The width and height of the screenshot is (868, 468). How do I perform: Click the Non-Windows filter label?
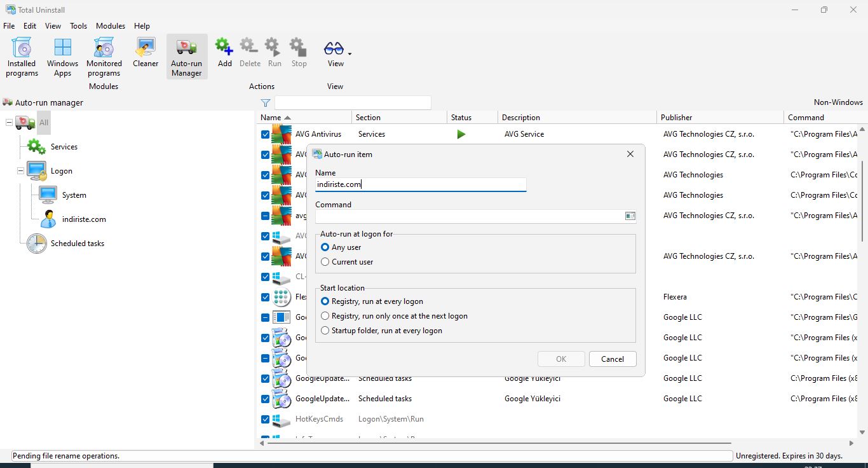point(838,102)
